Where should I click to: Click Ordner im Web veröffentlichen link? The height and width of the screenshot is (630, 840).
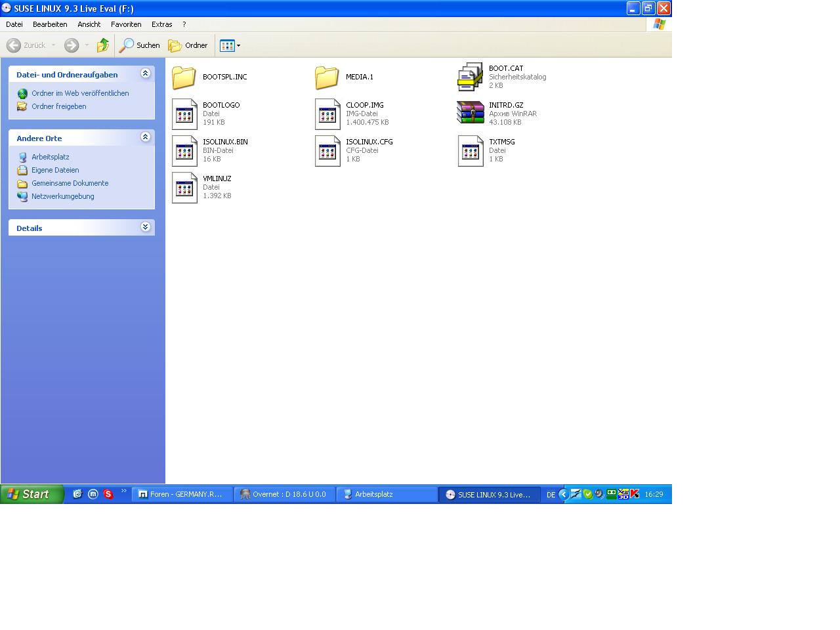pos(80,93)
